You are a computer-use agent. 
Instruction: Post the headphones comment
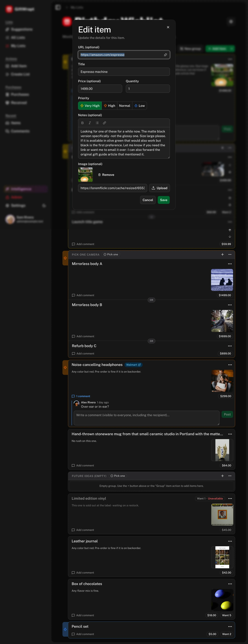coord(227,414)
